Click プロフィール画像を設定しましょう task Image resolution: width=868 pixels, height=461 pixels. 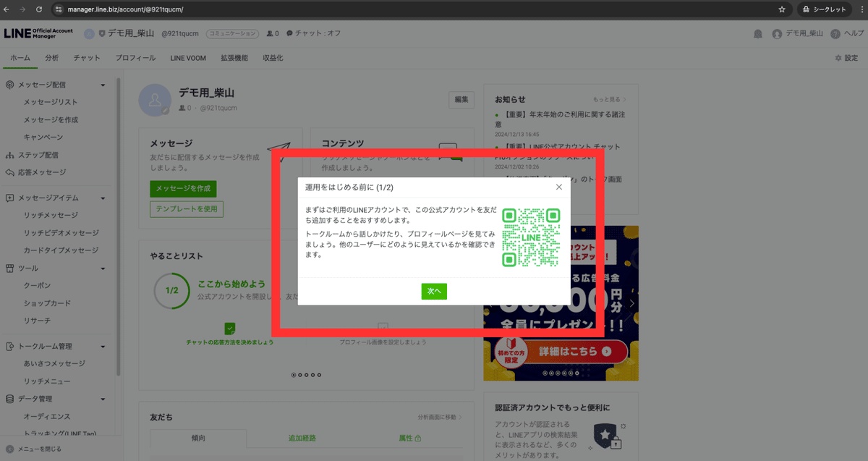click(383, 335)
